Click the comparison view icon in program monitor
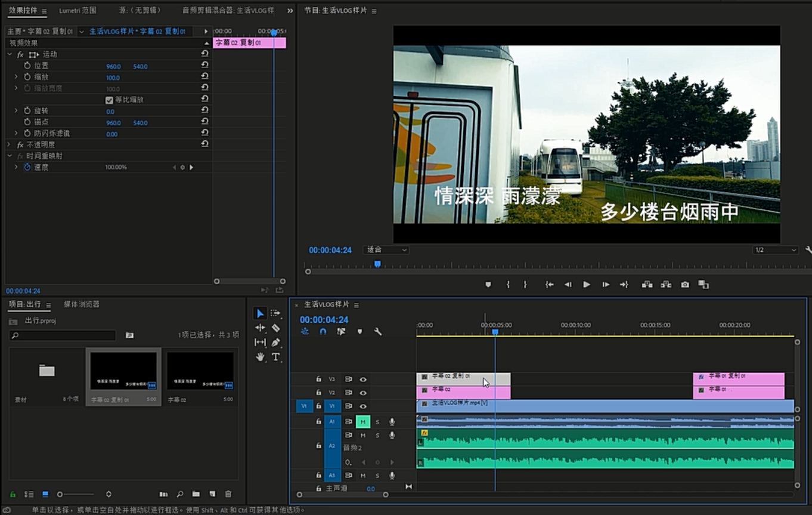This screenshot has height=515, width=812. (703, 285)
